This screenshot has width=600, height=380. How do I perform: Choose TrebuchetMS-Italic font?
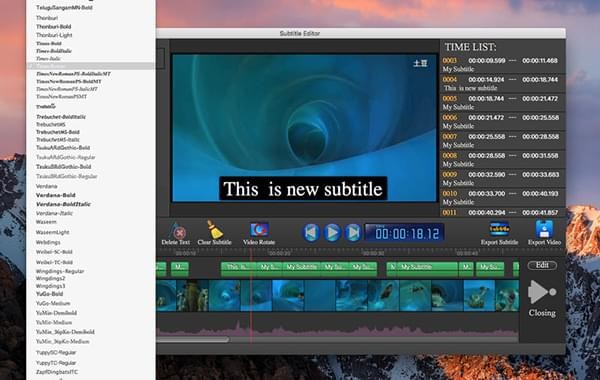[x=58, y=140]
